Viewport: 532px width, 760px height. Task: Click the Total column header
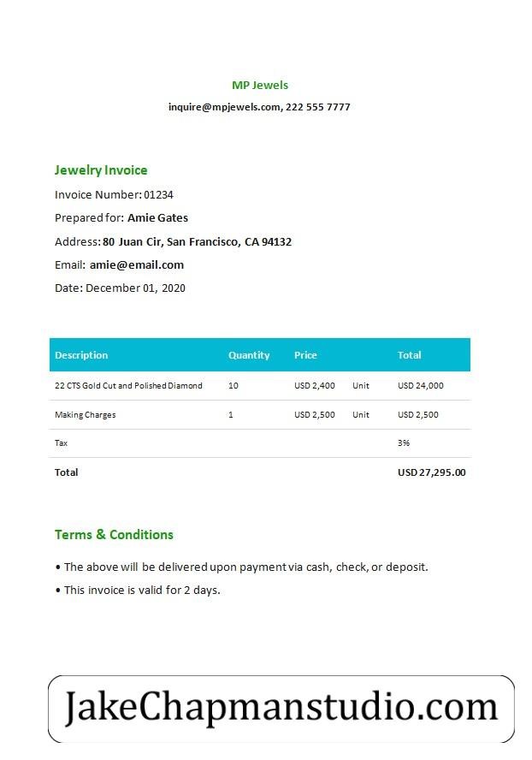pos(410,355)
